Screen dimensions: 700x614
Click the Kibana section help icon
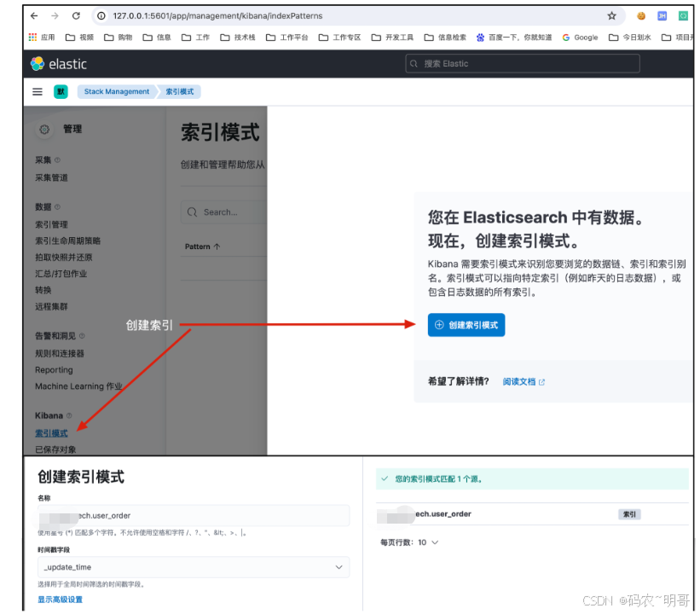click(69, 416)
